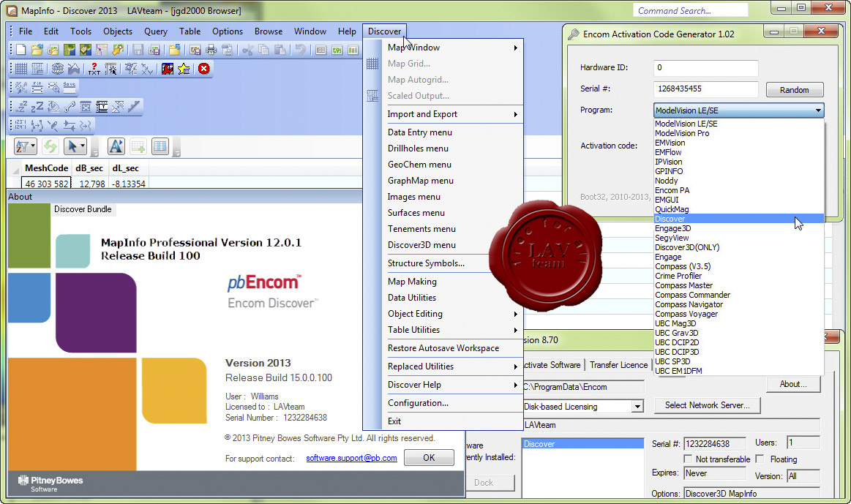
Task: Select UBC Grav3D in the Program list
Action: 738,333
